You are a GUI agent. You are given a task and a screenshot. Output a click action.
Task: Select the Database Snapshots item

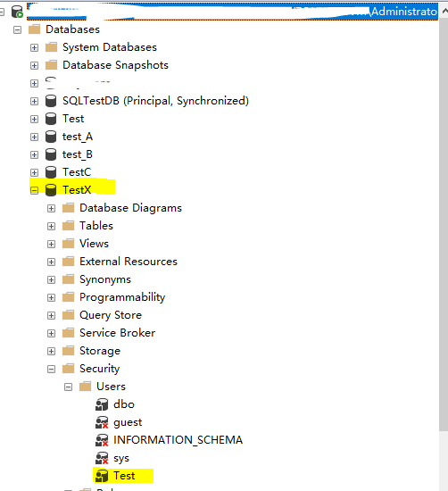pyautogui.click(x=115, y=65)
